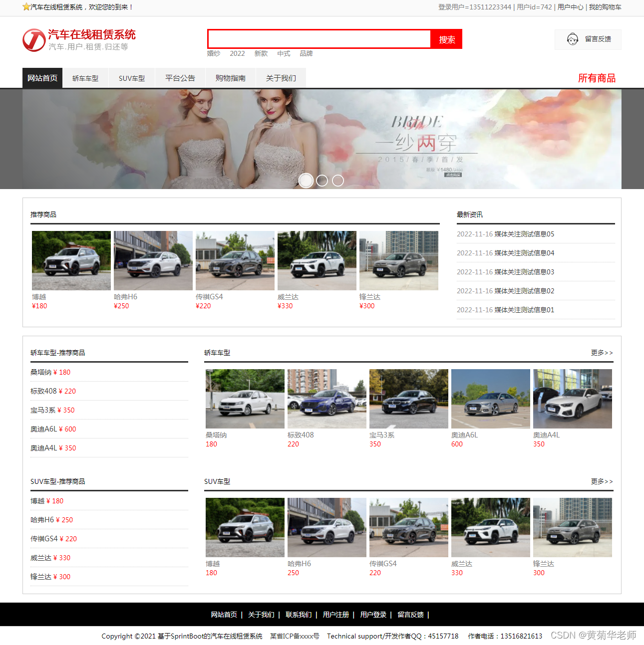Screen dimensions: 644x645
Task: Expand 更多>> in SUV车型 section
Action: coord(602,481)
